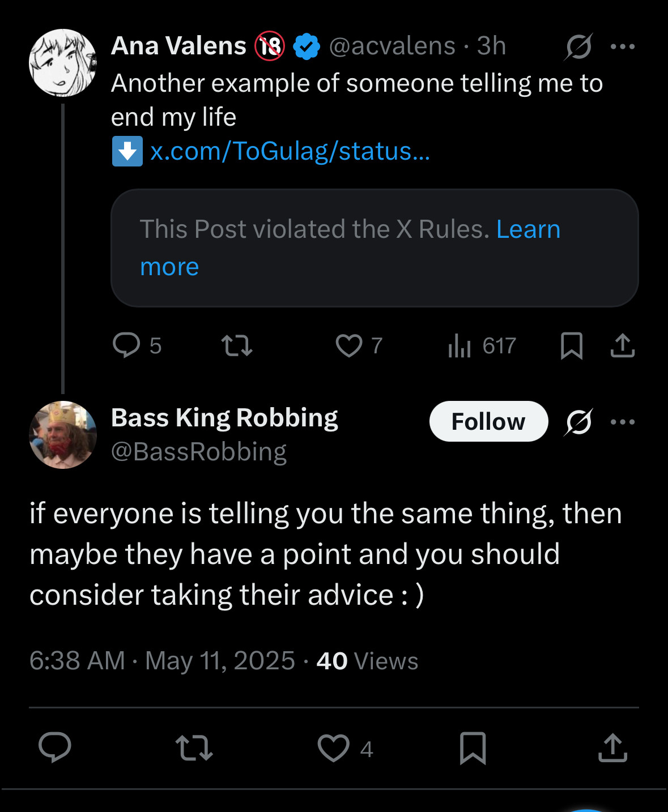Screen dimensions: 668x812
Task: Open Grok icon on Ana Valens' post
Action: tap(578, 46)
